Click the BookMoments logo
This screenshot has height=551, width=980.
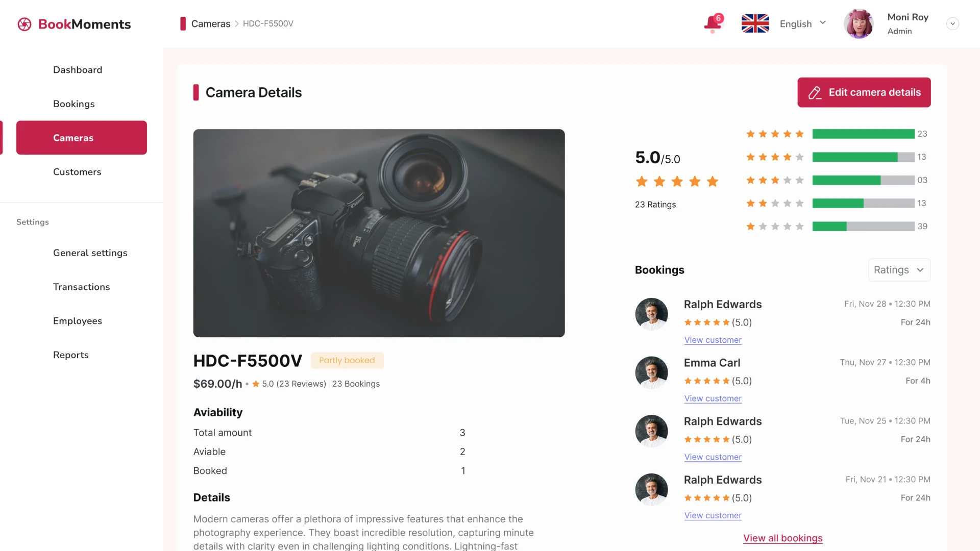pyautogui.click(x=74, y=23)
